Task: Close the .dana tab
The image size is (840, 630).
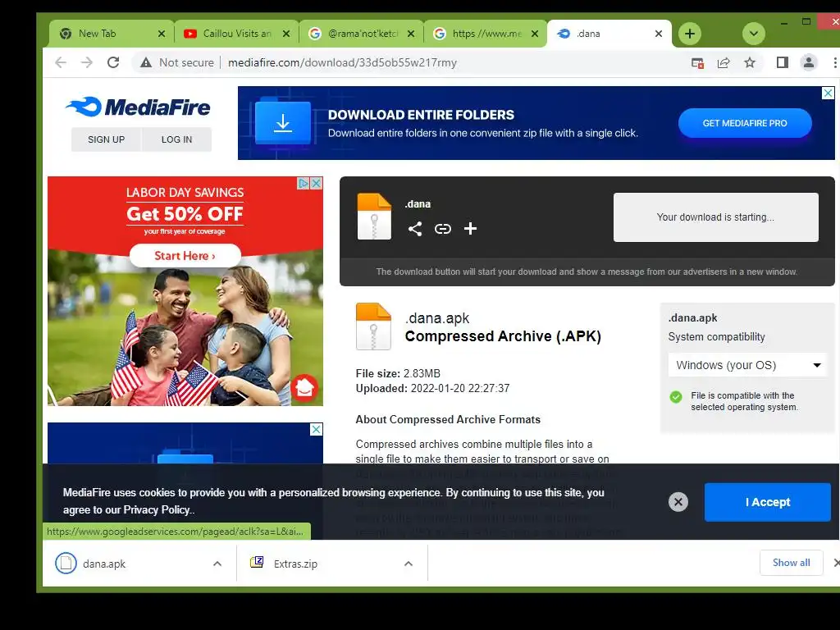Action: coord(659,34)
